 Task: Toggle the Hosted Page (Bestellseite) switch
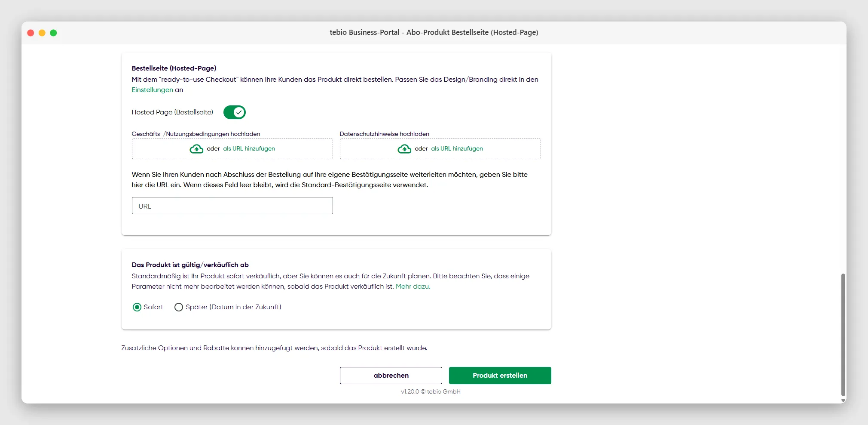click(x=235, y=112)
